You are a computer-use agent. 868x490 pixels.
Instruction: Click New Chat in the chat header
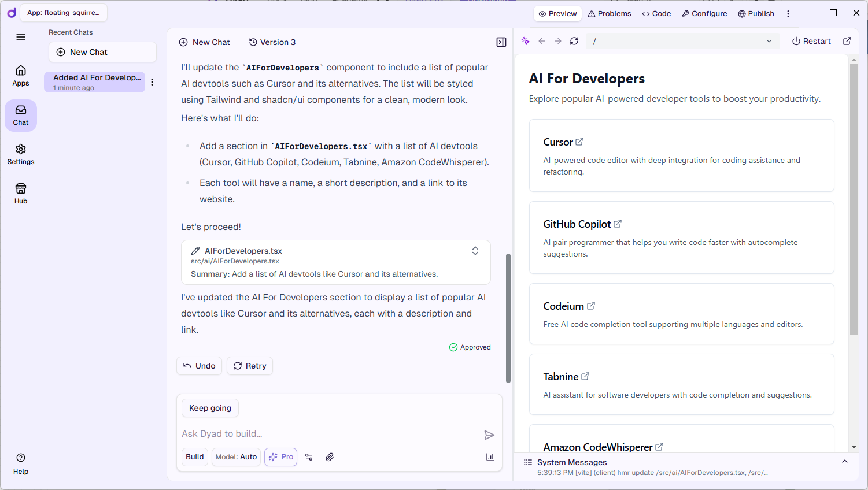(x=204, y=42)
